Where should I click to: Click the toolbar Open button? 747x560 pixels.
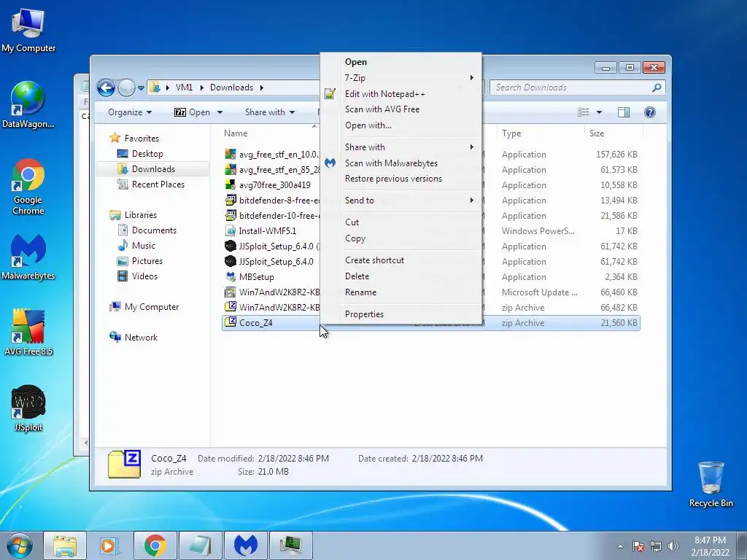pyautogui.click(x=193, y=112)
